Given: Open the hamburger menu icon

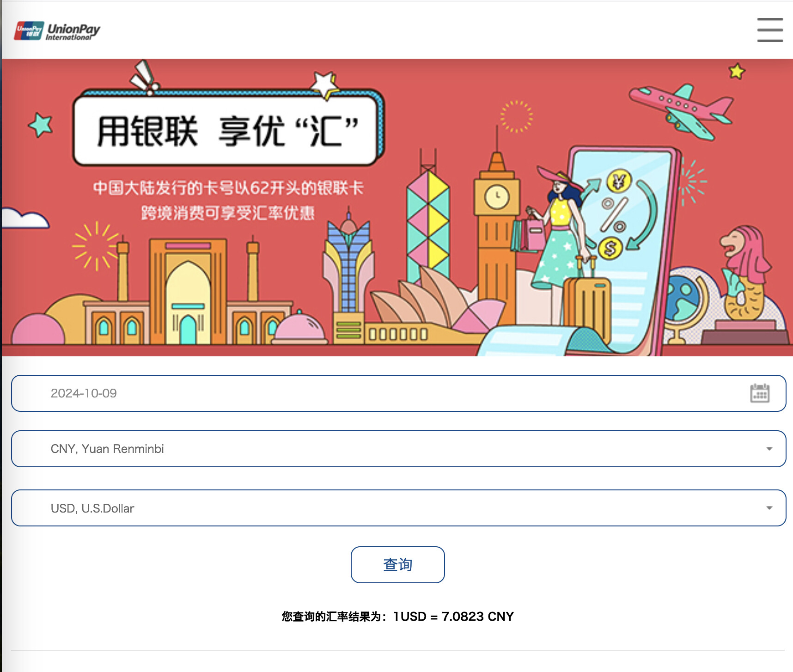Looking at the screenshot, I should click(770, 30).
